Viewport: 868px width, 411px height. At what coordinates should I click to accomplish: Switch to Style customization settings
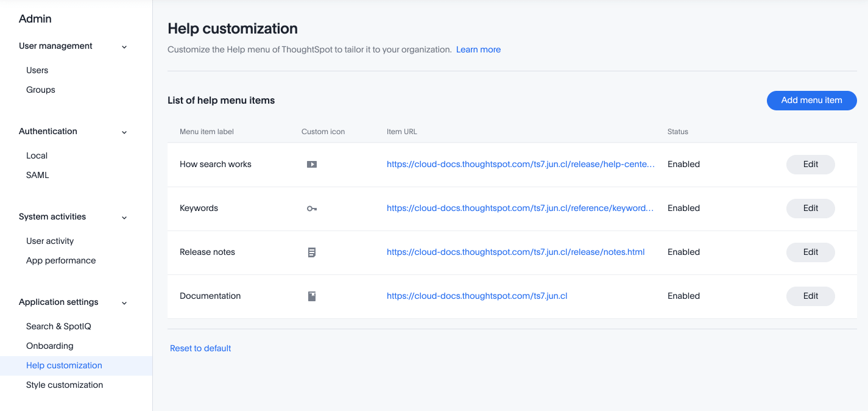(x=65, y=385)
